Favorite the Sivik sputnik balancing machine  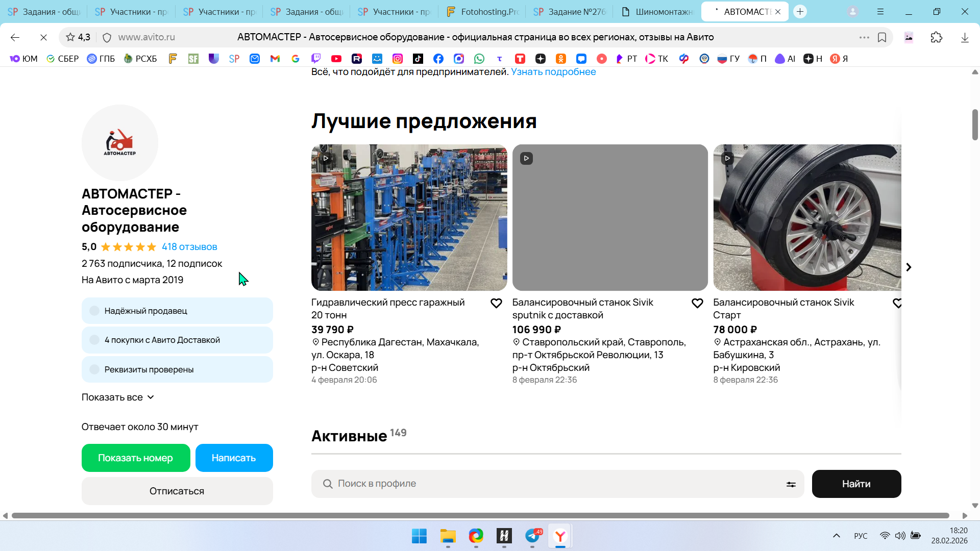697,304
